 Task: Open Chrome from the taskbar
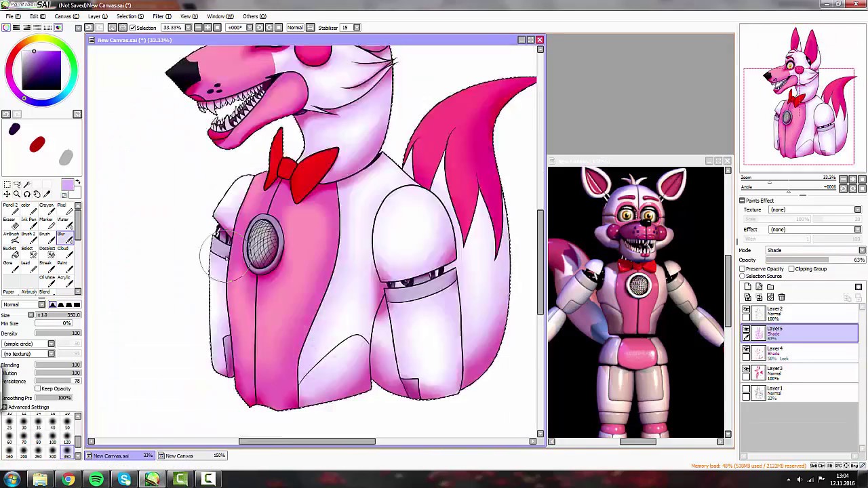coord(68,480)
